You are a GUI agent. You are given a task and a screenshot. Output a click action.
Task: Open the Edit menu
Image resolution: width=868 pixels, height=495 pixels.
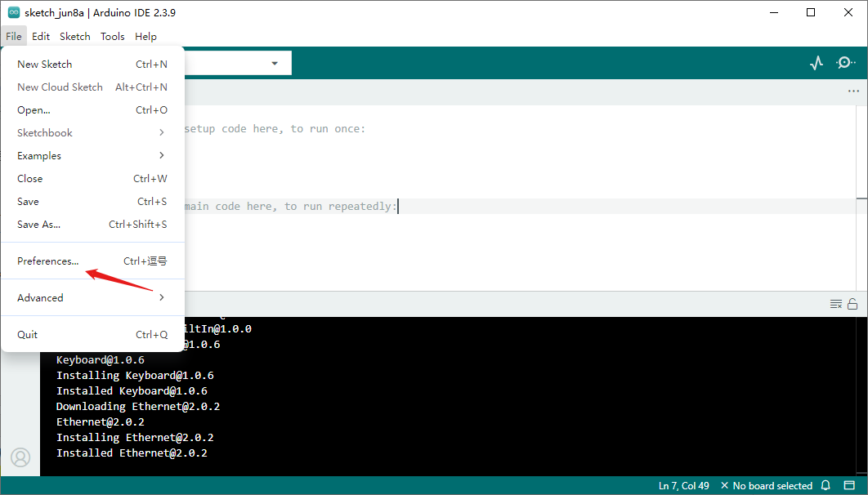tap(41, 37)
